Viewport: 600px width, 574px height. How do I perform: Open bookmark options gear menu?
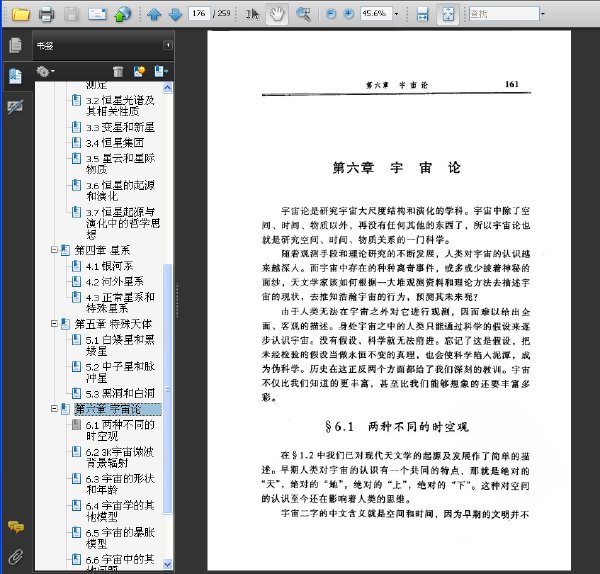coord(45,71)
